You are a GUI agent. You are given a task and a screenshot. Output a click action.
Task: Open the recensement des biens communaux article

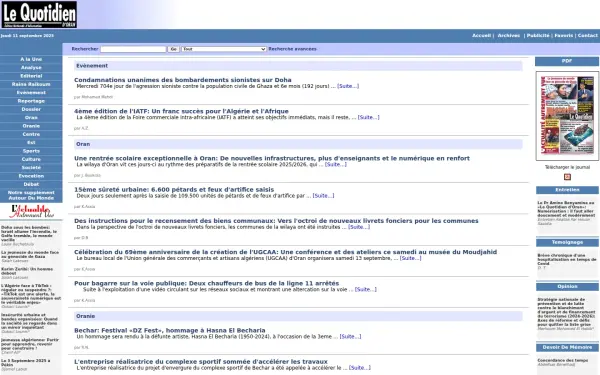coord(276,221)
